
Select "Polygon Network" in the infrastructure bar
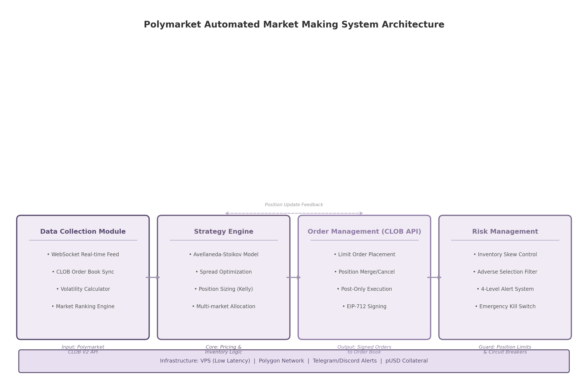(x=281, y=361)
